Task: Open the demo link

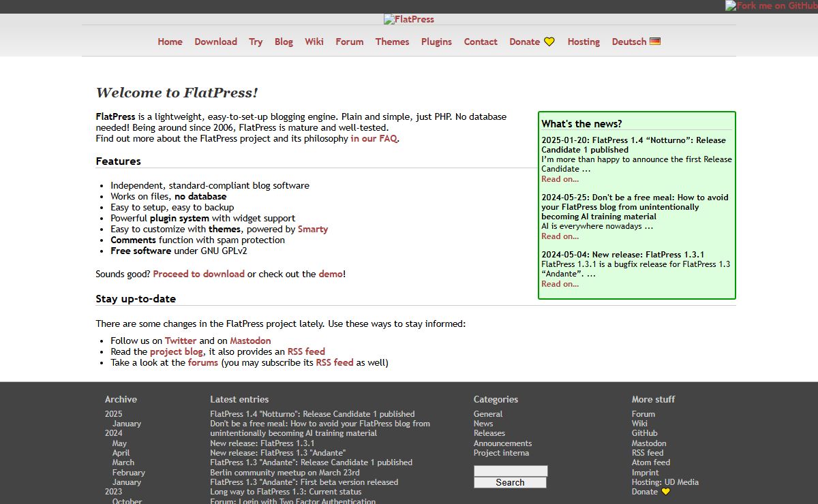Action: pos(331,274)
